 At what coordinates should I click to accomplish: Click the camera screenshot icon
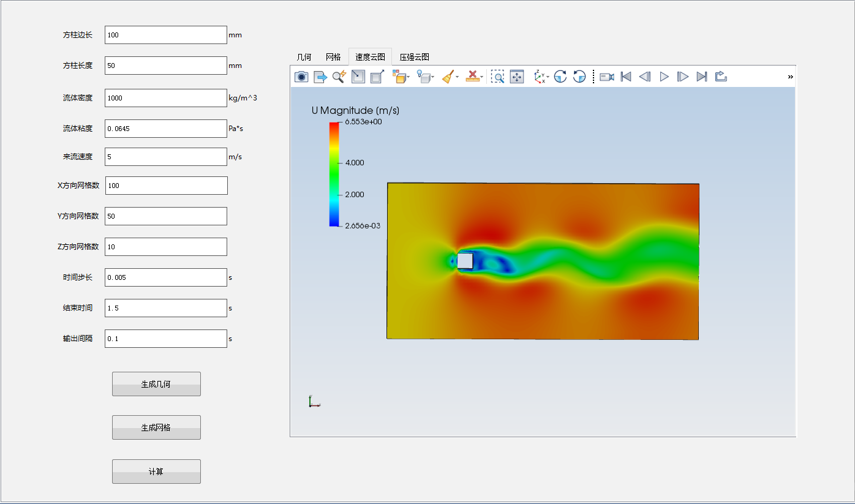coord(301,77)
